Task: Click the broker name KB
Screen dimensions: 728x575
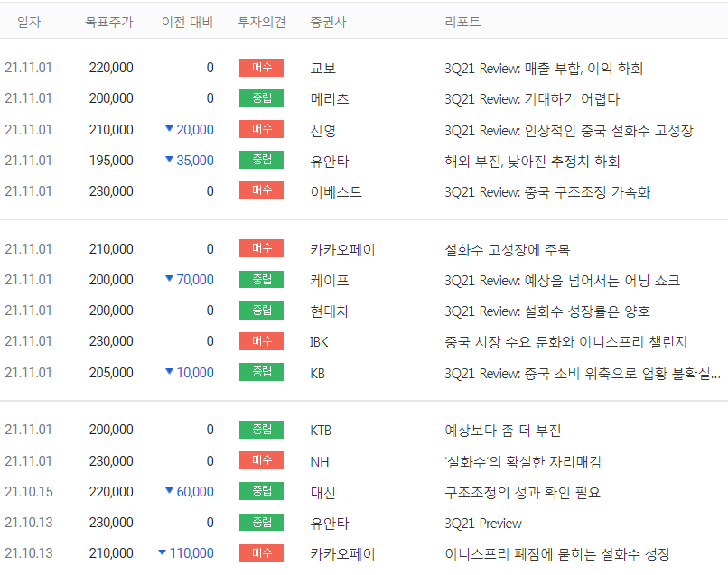Action: click(x=317, y=373)
